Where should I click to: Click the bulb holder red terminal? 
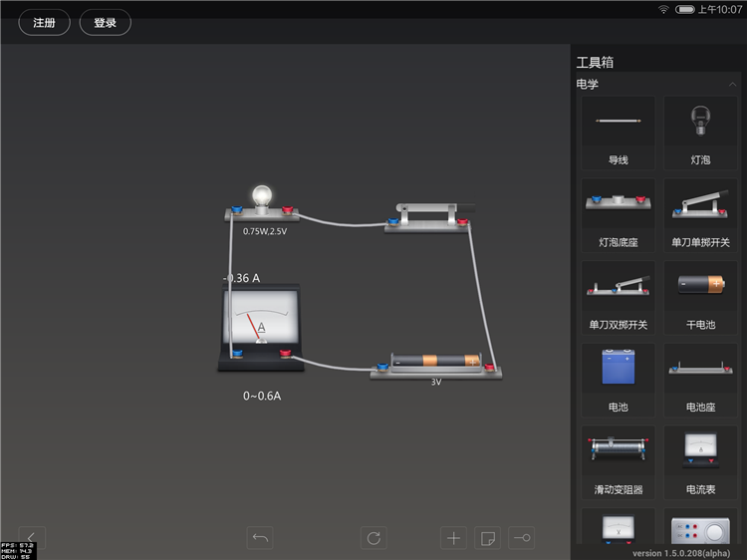click(x=287, y=209)
